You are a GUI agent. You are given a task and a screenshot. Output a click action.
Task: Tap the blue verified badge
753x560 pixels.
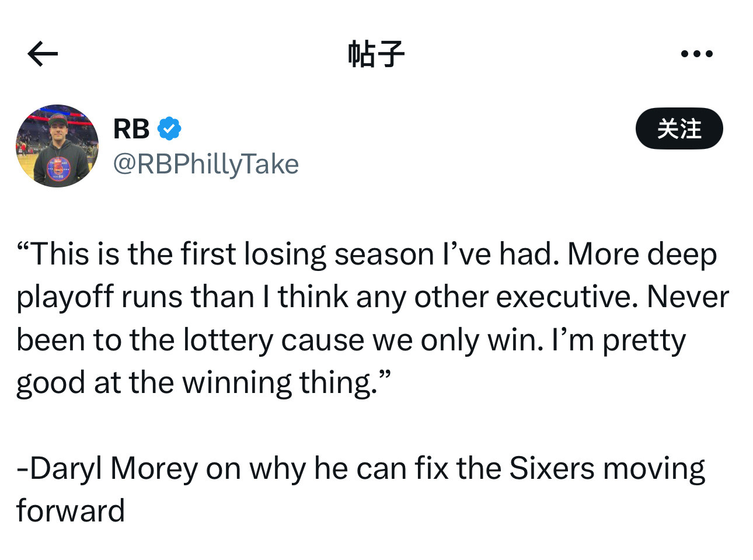tap(169, 128)
